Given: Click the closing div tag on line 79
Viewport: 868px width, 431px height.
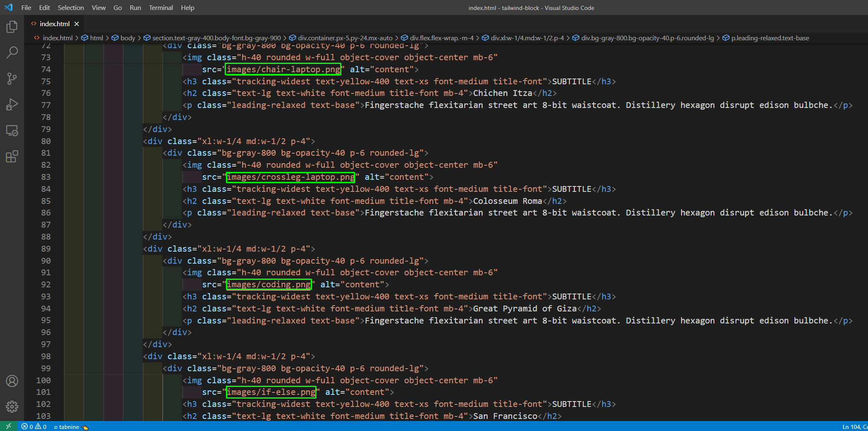Looking at the screenshot, I should [157, 129].
